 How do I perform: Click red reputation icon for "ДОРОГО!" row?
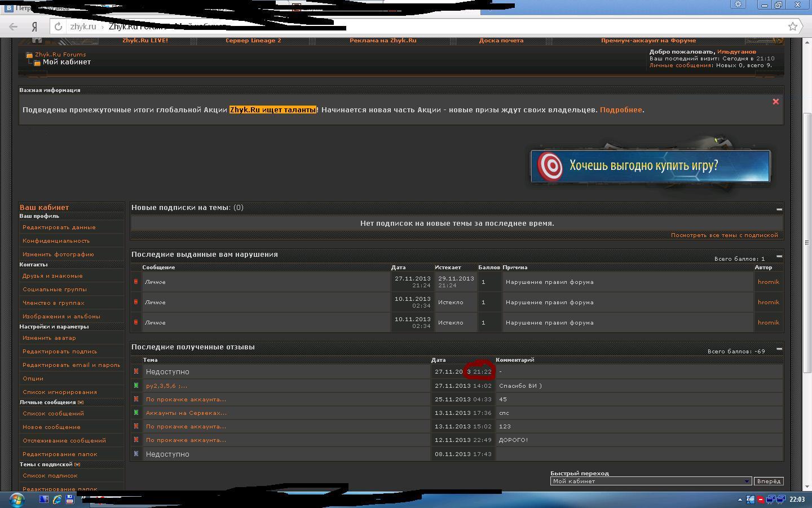(136, 440)
